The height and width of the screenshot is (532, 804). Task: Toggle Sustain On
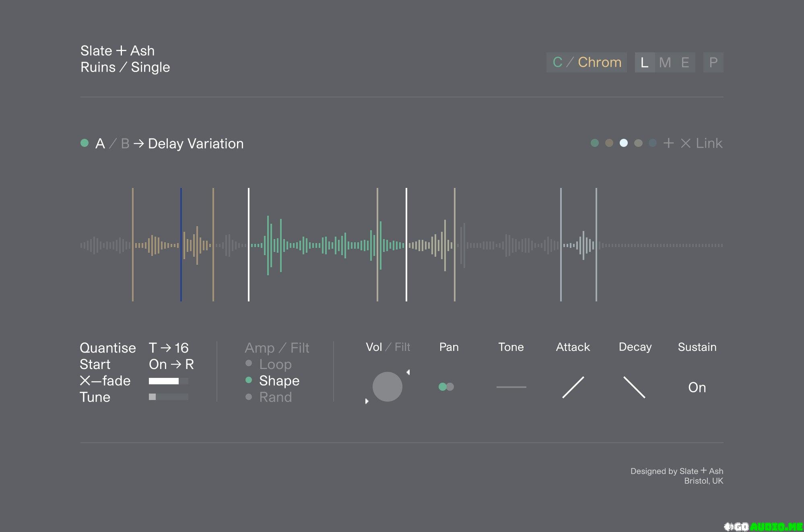[x=697, y=387]
